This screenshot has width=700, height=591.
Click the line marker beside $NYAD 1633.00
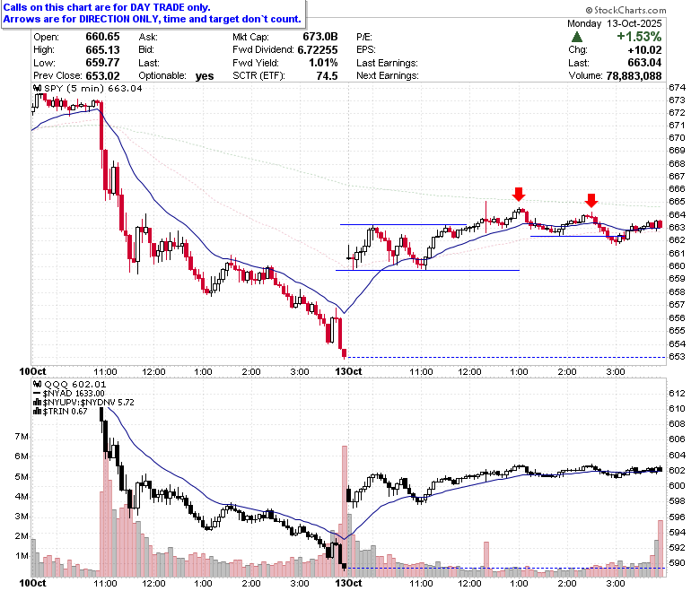pos(37,393)
